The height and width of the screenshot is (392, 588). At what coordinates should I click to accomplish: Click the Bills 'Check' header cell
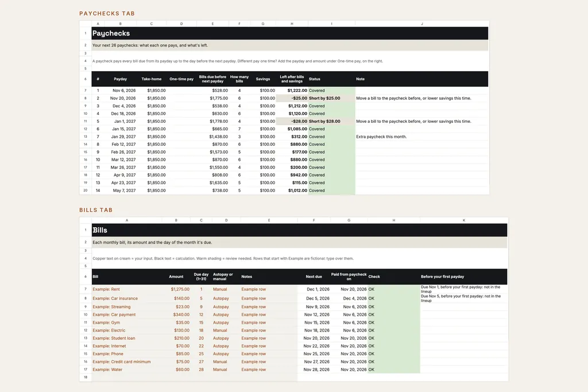pyautogui.click(x=394, y=277)
